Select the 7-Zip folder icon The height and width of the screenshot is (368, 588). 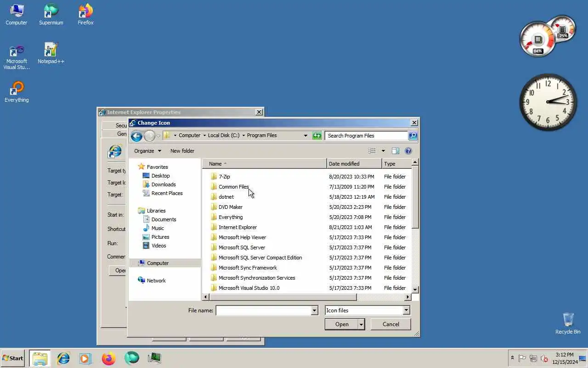pyautogui.click(x=214, y=177)
